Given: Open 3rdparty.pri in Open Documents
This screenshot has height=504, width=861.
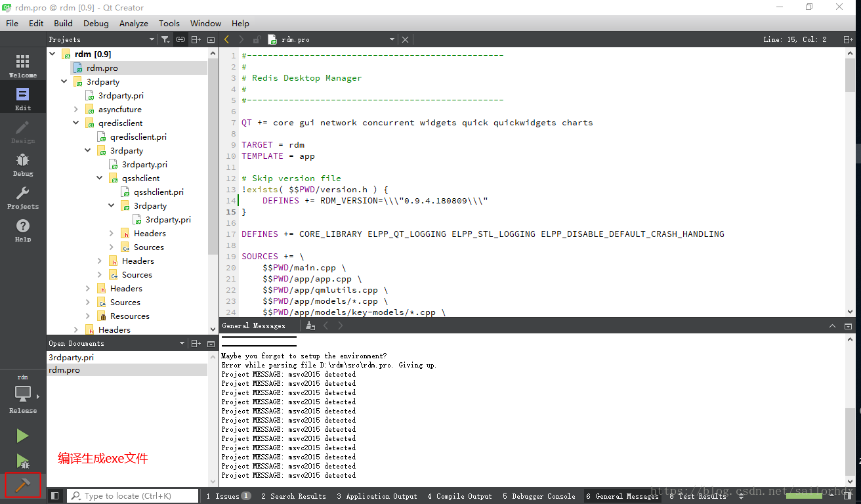Looking at the screenshot, I should click(x=72, y=358).
